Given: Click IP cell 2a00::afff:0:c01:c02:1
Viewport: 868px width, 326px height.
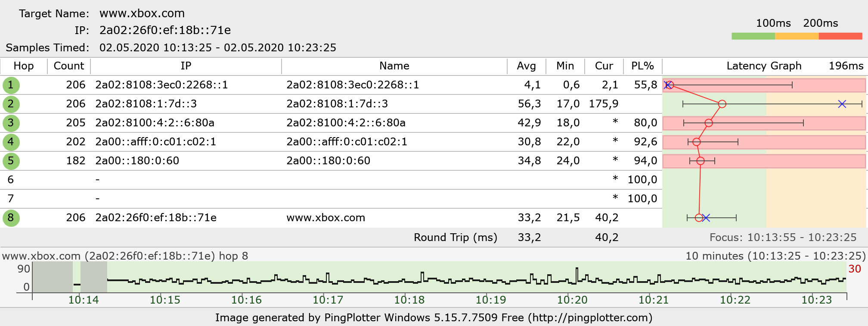Looking at the screenshot, I should (156, 142).
